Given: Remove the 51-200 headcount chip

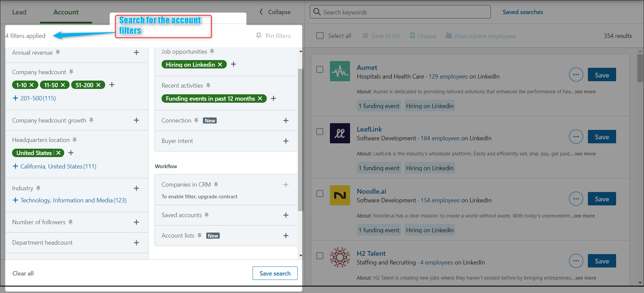Looking at the screenshot, I should click(x=98, y=85).
